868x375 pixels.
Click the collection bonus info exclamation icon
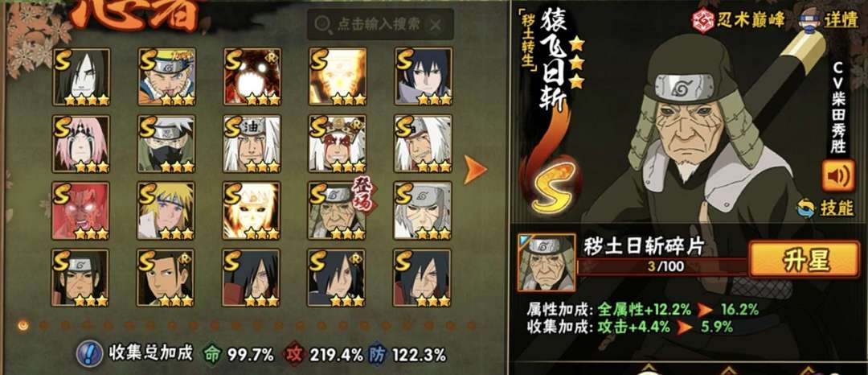pyautogui.click(x=90, y=353)
